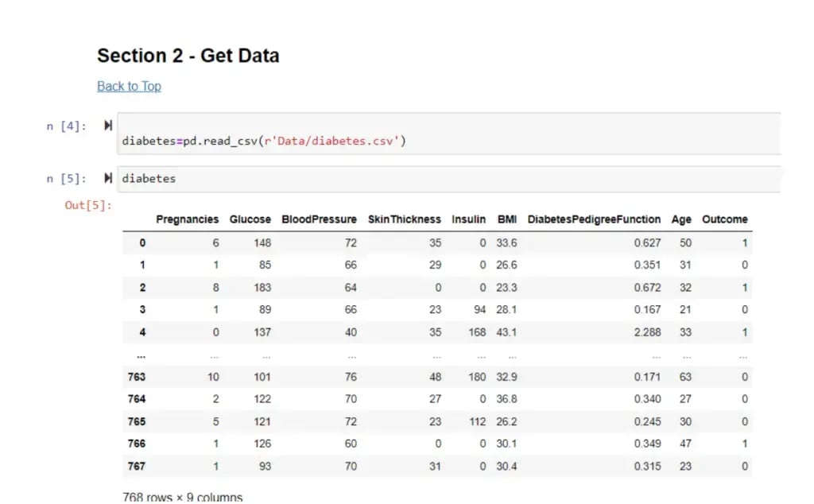
Task: Select the DiabetesPedigreeFunction column header
Action: (594, 219)
